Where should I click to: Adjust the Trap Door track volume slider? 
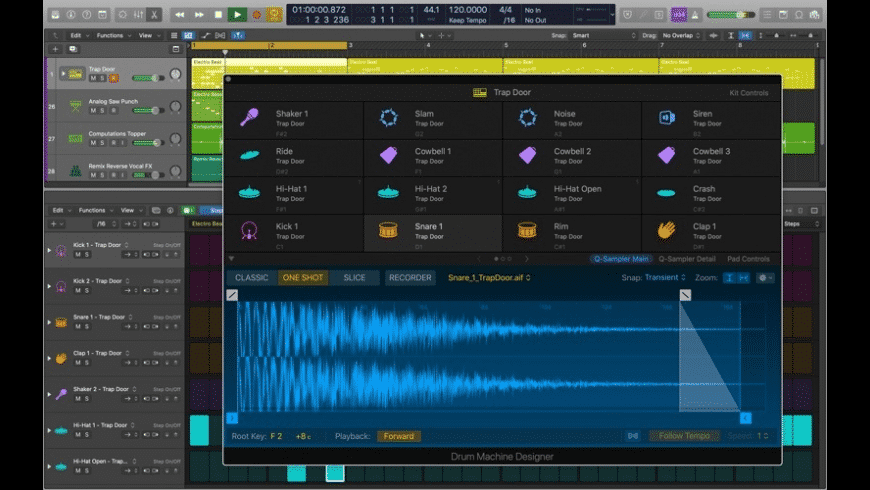(148, 78)
